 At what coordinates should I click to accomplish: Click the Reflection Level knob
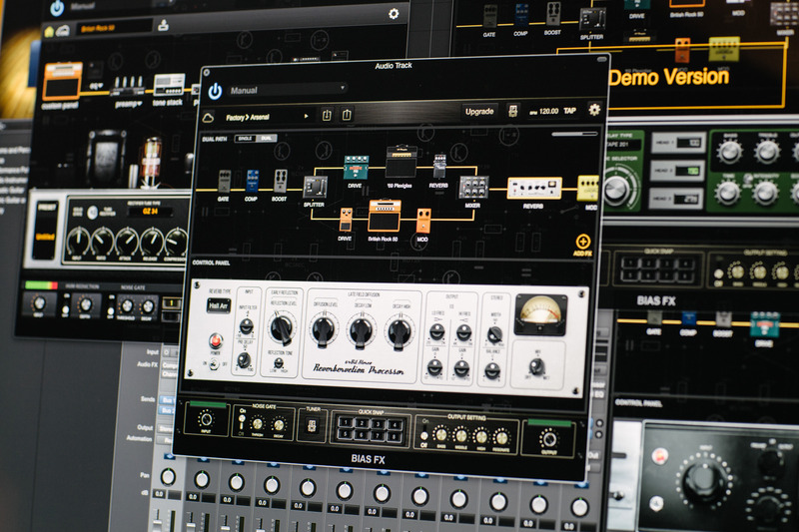282,328
